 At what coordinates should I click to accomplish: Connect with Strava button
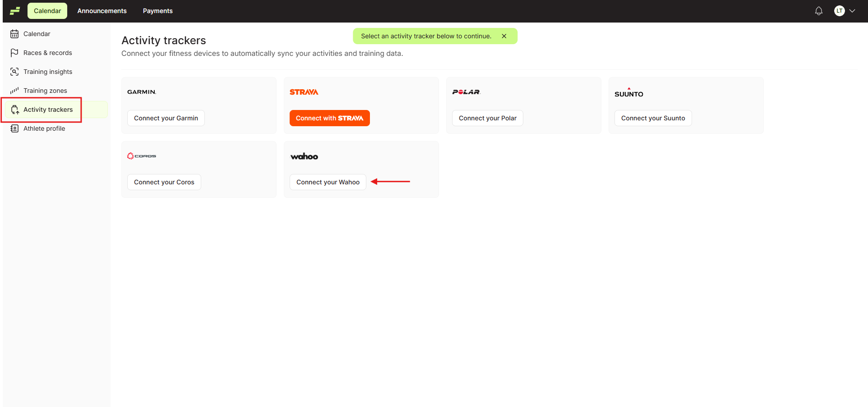(x=330, y=118)
